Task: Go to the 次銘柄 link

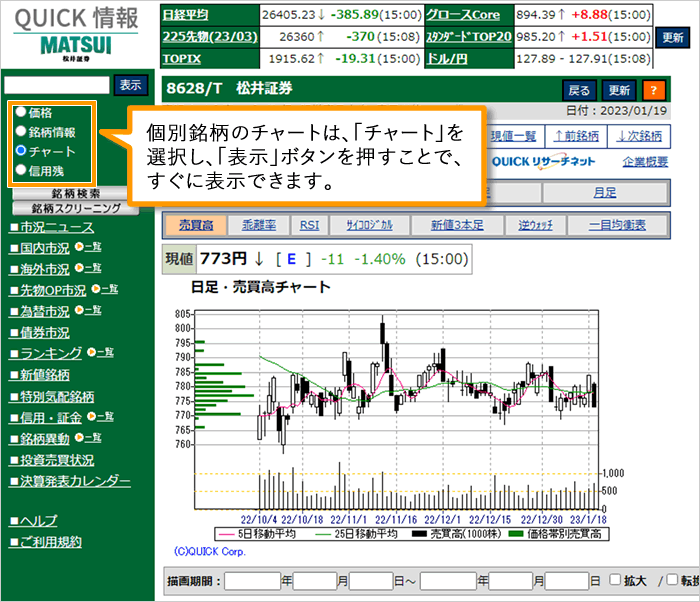Action: 639,136
